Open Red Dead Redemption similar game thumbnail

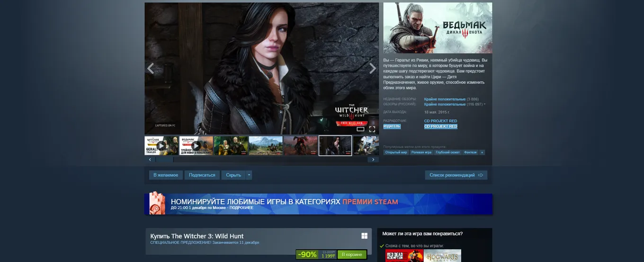pos(404,256)
